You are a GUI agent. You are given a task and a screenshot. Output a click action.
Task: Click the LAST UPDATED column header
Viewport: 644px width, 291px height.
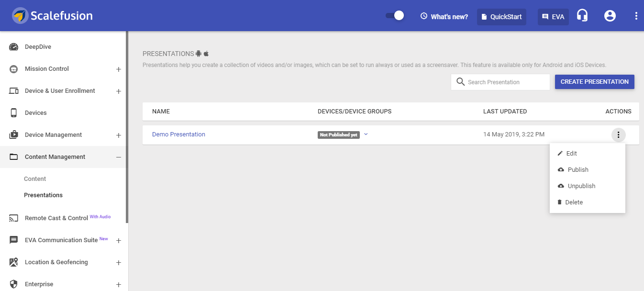click(x=505, y=112)
